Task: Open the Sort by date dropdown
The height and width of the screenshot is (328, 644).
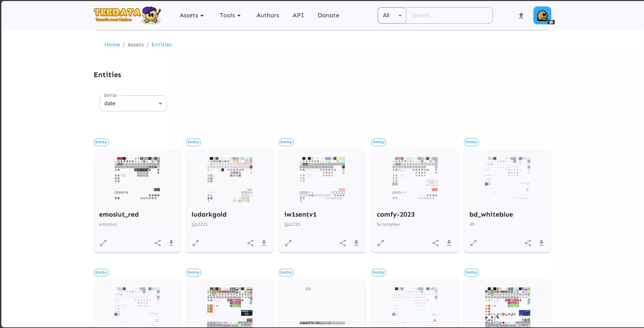Action: (x=133, y=103)
